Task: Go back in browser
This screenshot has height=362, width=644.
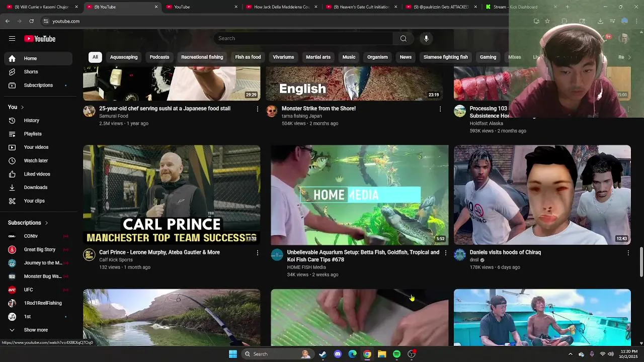Action: coord(8,21)
